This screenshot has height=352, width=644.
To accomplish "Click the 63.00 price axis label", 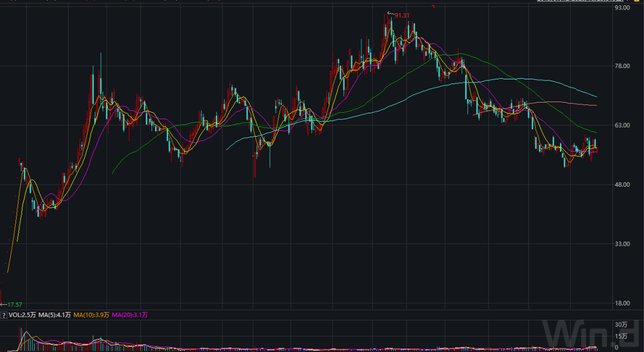I will point(623,125).
